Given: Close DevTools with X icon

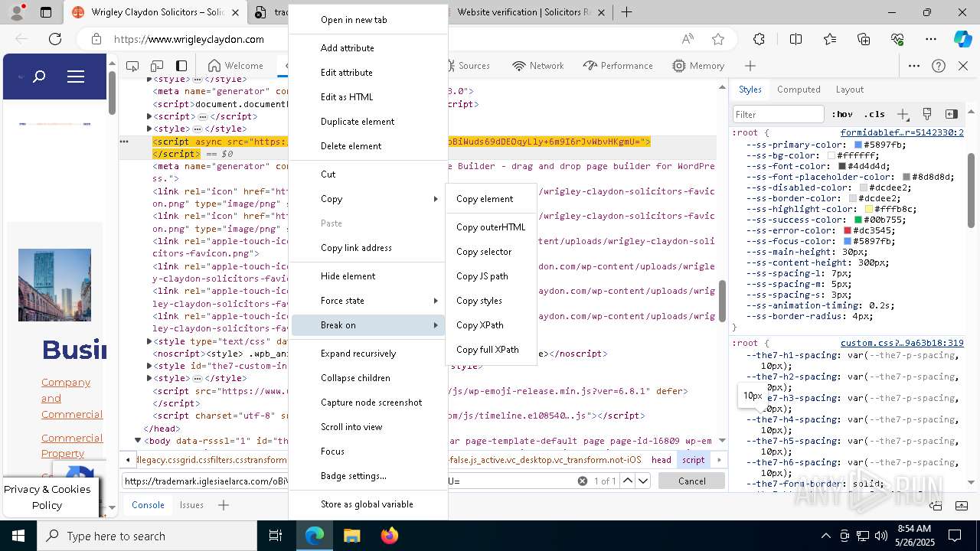Looking at the screenshot, I should 963,66.
